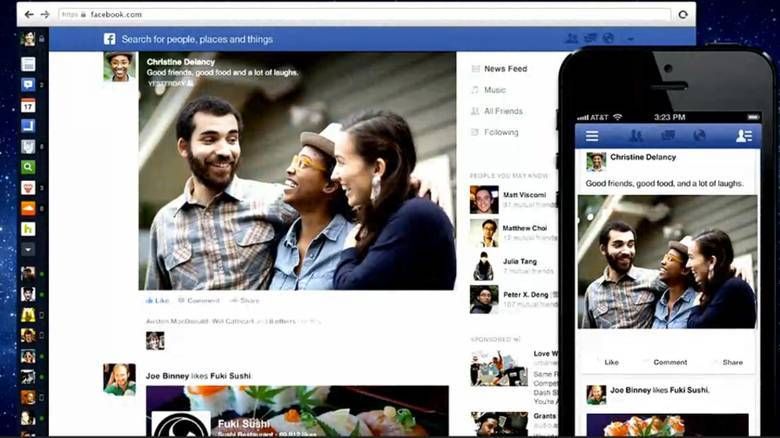780x438 pixels.
Task: Open the 'Fuki Sushi' link in desktop story
Action: 230,376
